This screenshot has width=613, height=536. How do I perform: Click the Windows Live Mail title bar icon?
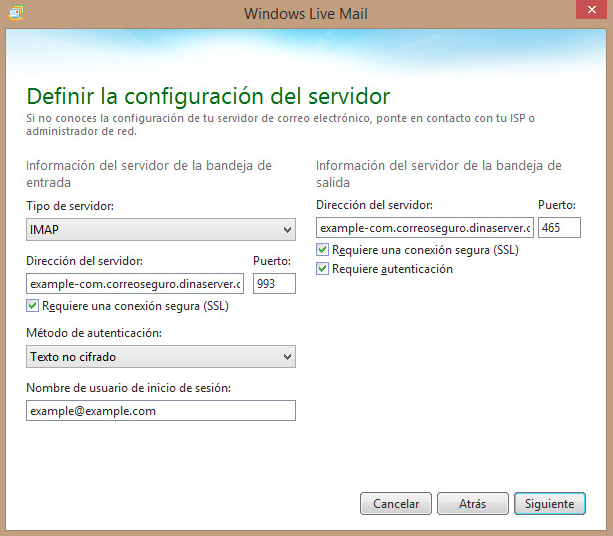pyautogui.click(x=16, y=13)
